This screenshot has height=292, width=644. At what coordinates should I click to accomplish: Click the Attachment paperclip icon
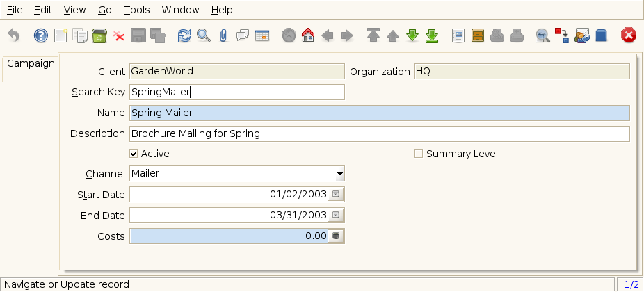[x=223, y=35]
